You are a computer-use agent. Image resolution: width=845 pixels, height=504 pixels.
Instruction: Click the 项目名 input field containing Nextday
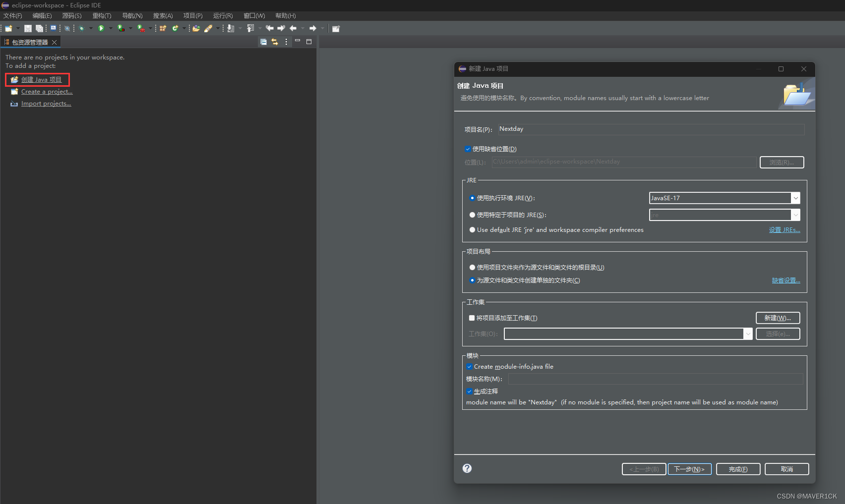[x=651, y=129]
